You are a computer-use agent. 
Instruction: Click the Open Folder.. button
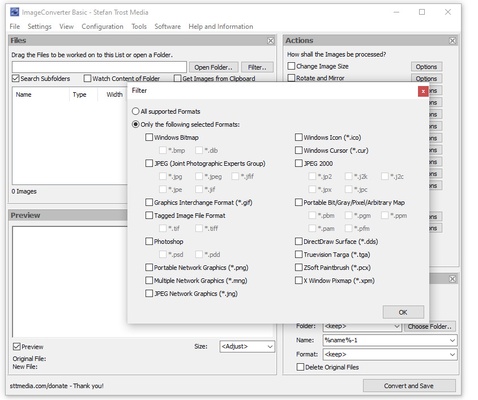pyautogui.click(x=213, y=67)
